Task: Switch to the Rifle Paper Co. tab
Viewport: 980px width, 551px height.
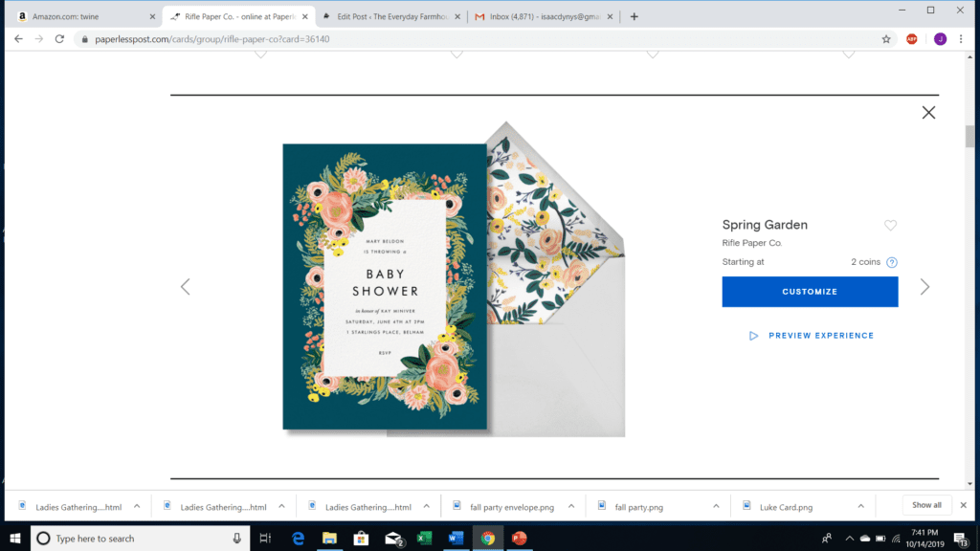Action: [x=240, y=17]
